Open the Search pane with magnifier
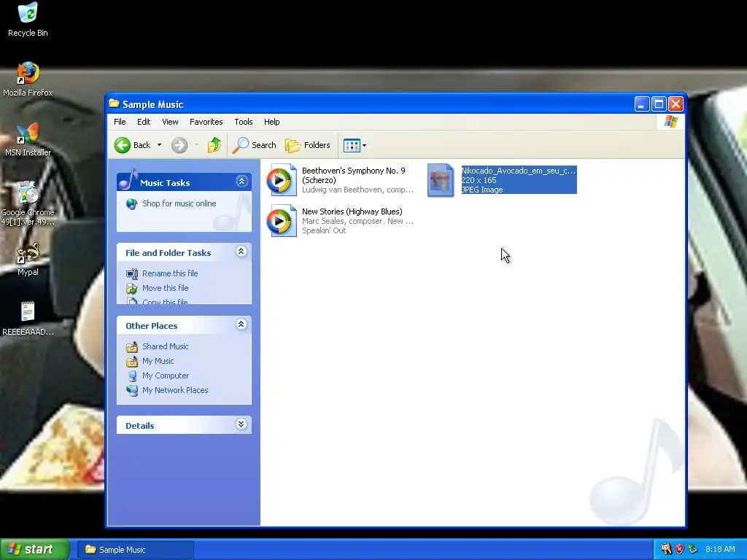The height and width of the screenshot is (560, 747). tap(255, 145)
